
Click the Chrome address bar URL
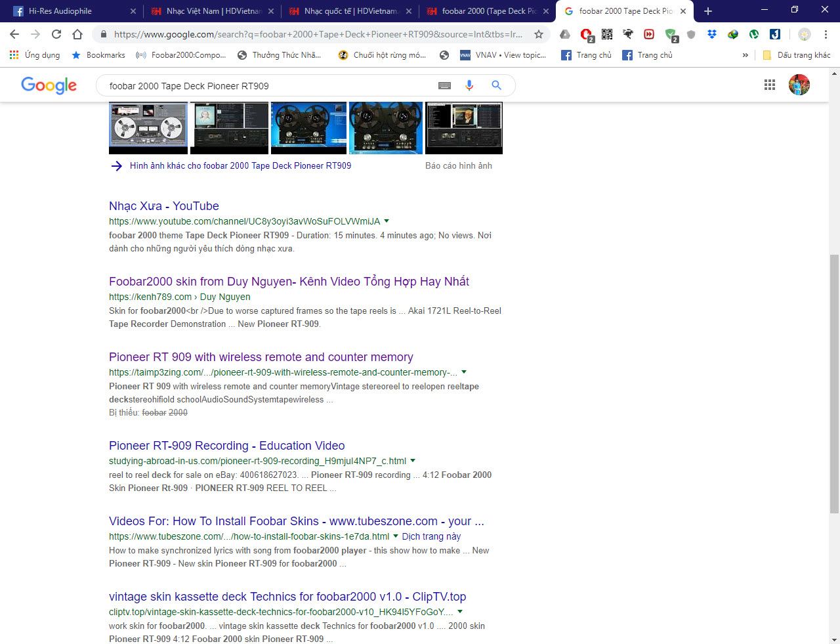[318, 34]
